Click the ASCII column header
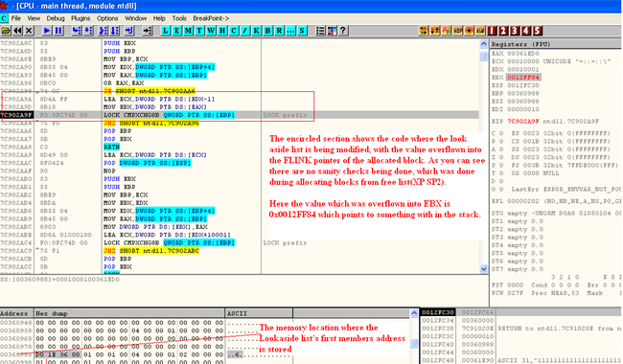Image resolution: width=623 pixels, height=364 pixels. (259, 313)
